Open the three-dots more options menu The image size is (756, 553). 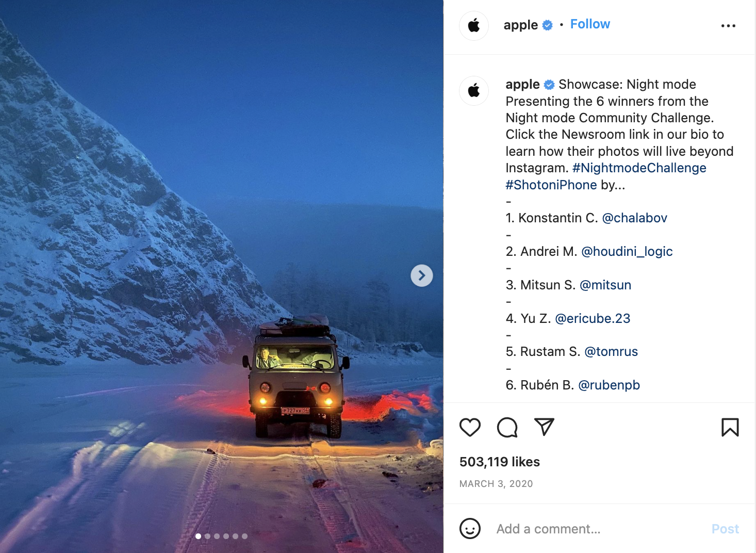(x=728, y=25)
